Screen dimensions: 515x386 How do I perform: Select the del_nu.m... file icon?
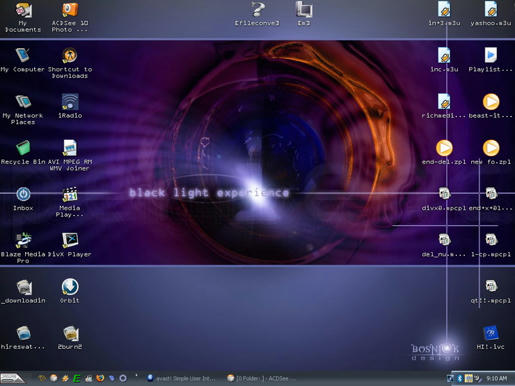pos(444,245)
